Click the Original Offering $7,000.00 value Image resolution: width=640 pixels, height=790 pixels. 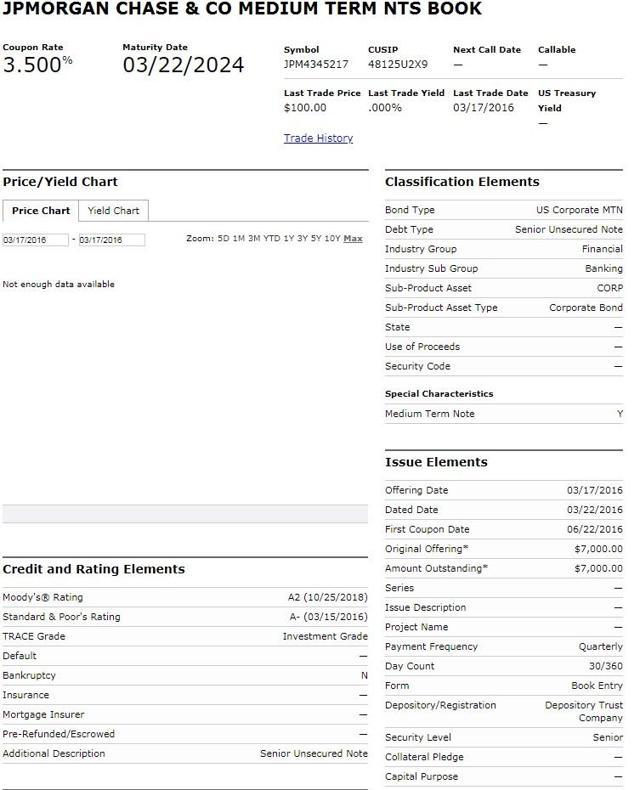point(599,549)
